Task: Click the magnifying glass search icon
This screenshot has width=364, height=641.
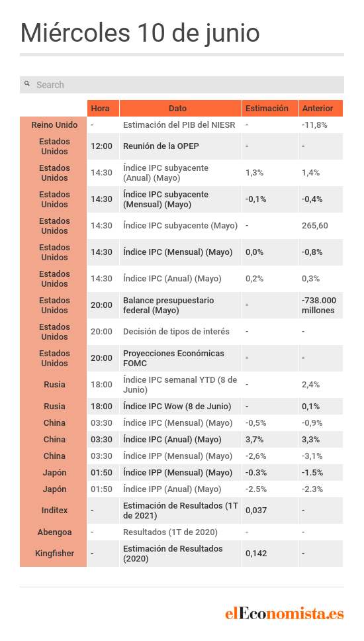Action: [27, 84]
